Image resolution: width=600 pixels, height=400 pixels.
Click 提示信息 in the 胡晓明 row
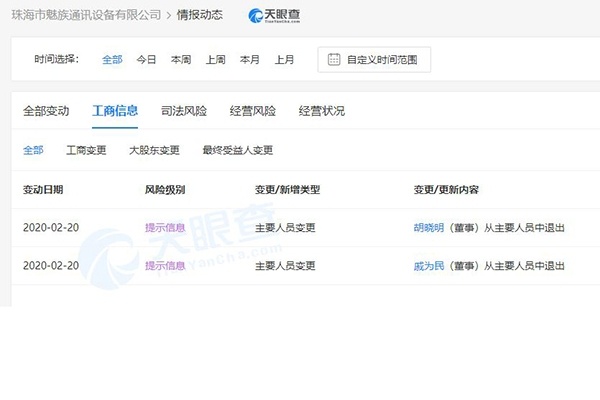[x=165, y=228]
